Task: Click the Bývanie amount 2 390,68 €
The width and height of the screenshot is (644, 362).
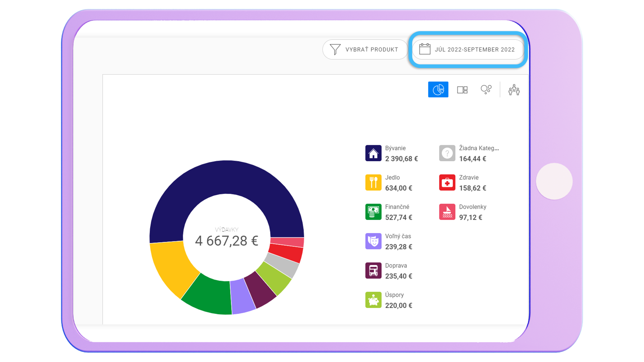Action: tap(401, 159)
